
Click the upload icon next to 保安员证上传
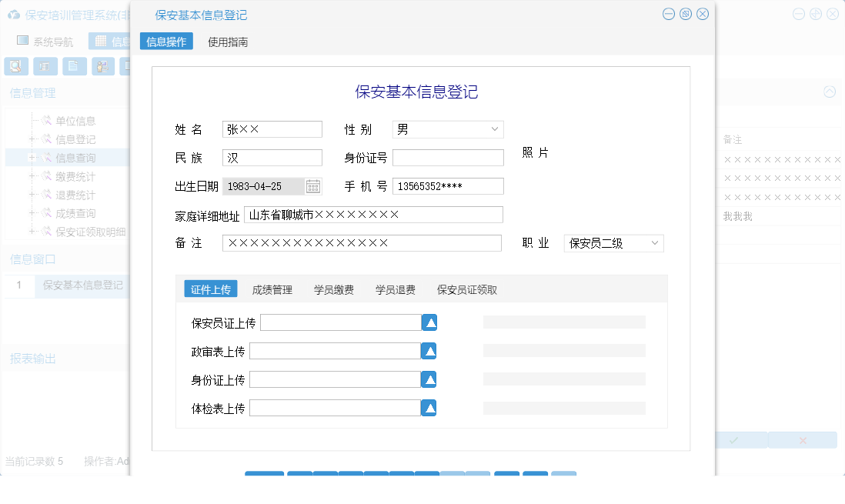[x=429, y=322]
